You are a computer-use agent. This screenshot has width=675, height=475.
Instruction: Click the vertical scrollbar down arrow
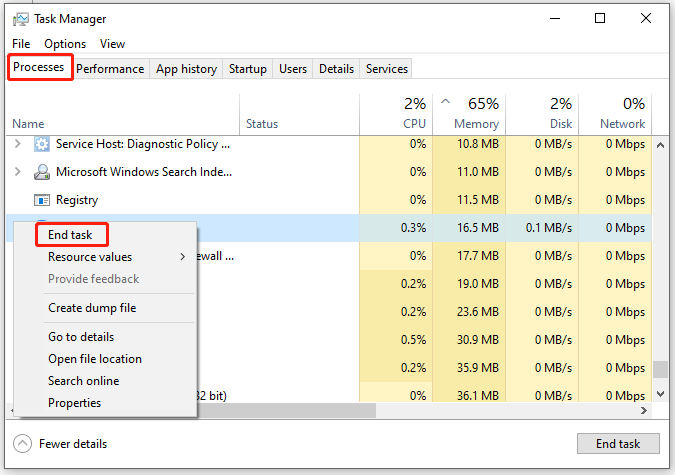pos(660,394)
